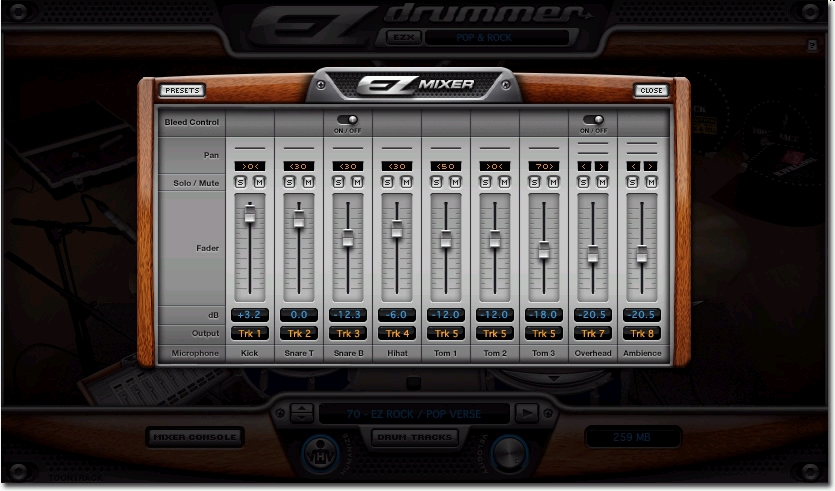Mute the Tom 3 channel
835x491 pixels.
pos(553,183)
